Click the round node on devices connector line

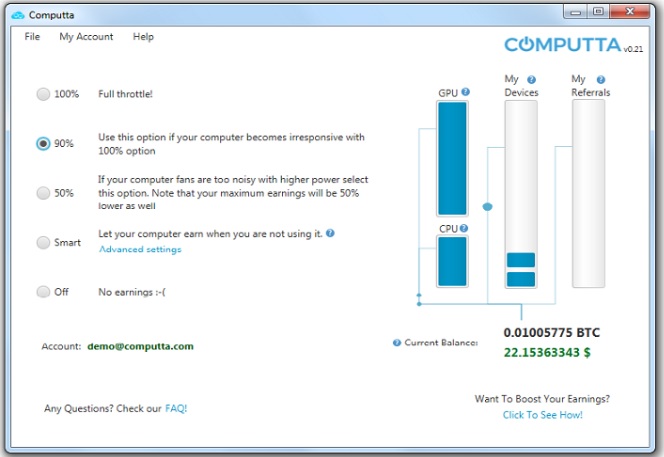point(487,207)
